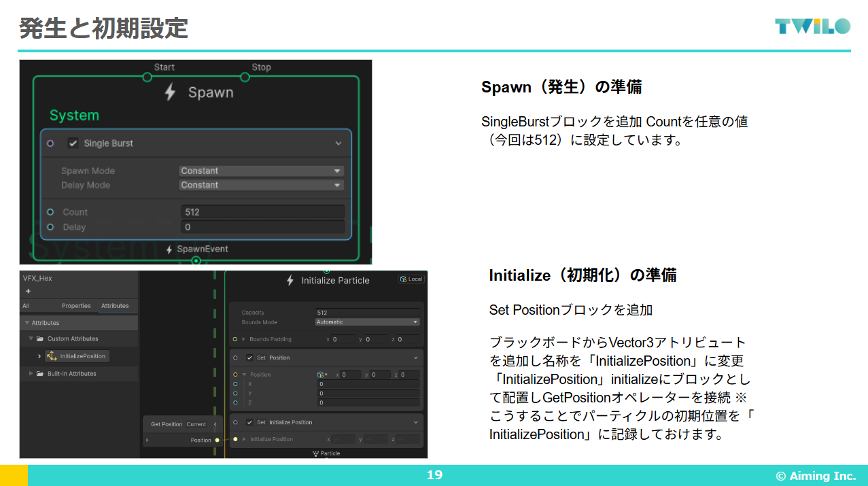This screenshot has width=868, height=486.
Task: Click the TWILO logo
Action: point(812,27)
